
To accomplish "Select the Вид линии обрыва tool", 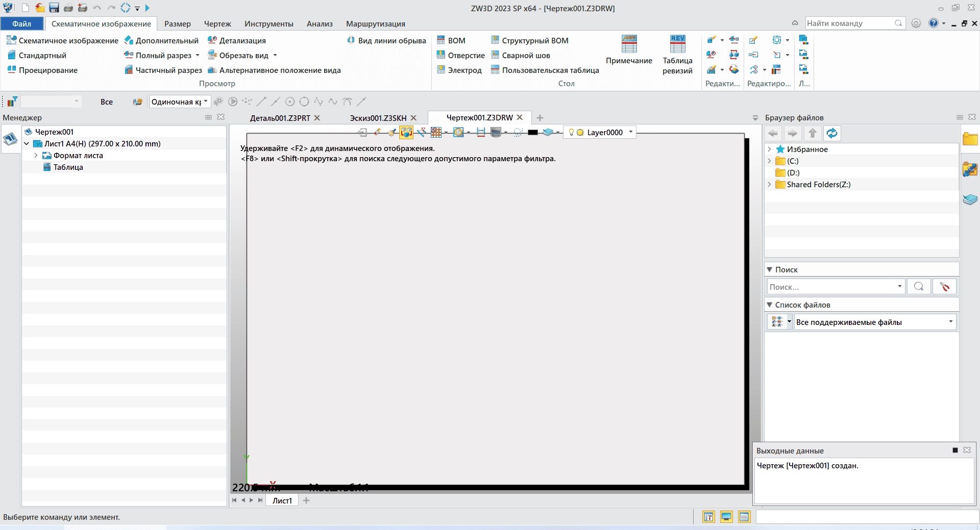I will coord(386,40).
